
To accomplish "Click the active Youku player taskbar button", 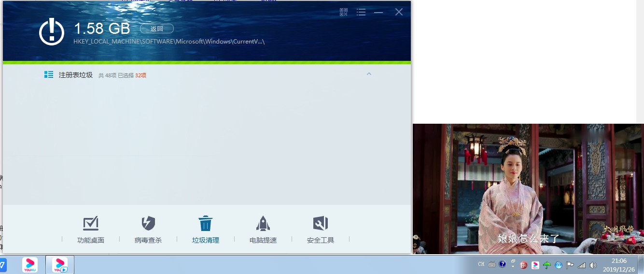I will click(x=60, y=264).
